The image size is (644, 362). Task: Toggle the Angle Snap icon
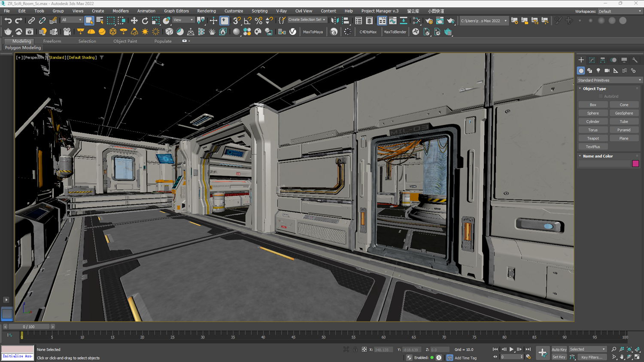[248, 21]
